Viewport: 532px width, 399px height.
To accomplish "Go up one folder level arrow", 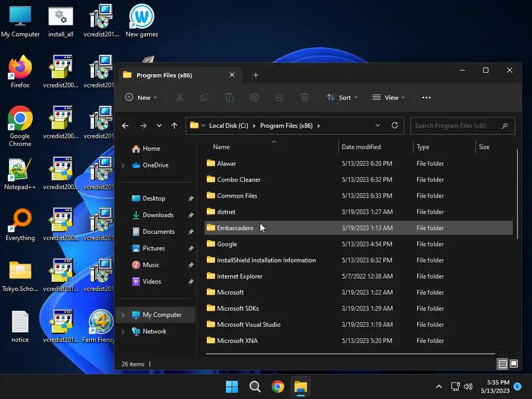I will click(x=175, y=126).
